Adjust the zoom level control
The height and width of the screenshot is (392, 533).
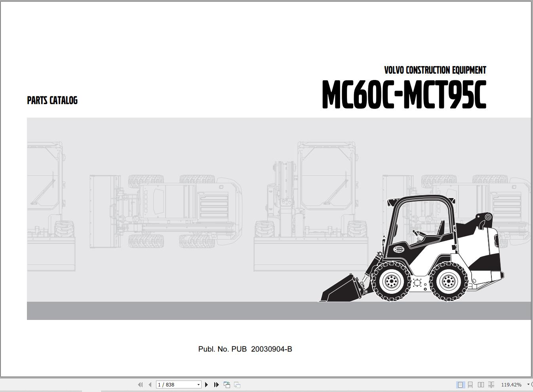click(x=512, y=384)
